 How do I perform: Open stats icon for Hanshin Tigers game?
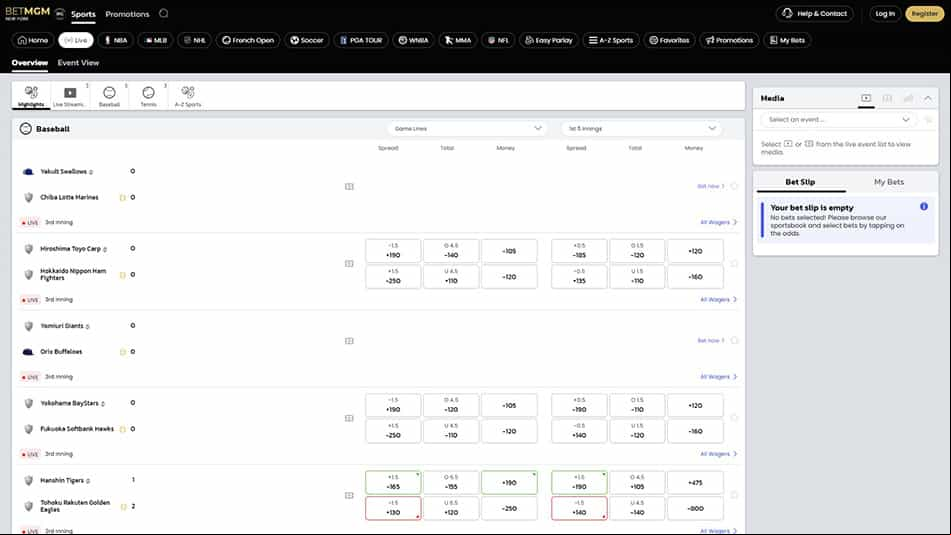349,495
